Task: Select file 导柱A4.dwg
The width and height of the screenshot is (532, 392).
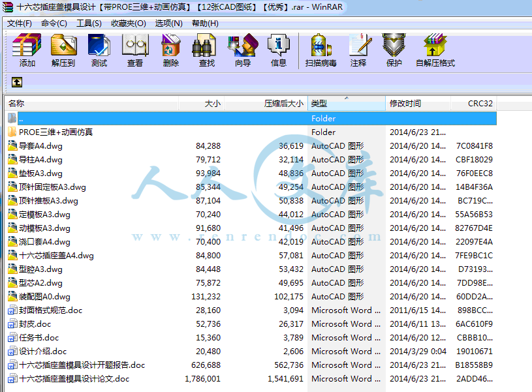Action: 40,159
